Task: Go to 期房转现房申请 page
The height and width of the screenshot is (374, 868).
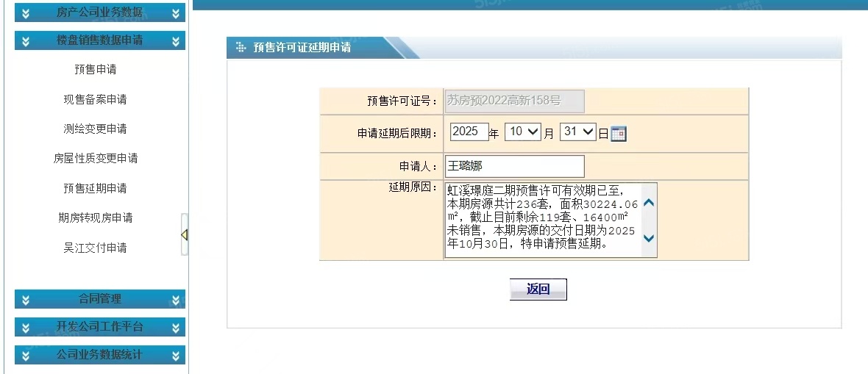Action: coord(95,218)
